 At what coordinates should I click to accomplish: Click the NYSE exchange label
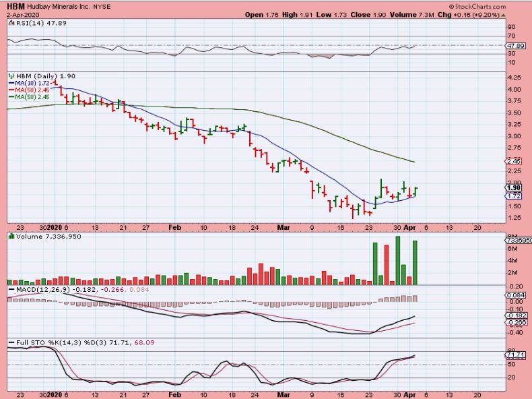[102, 7]
